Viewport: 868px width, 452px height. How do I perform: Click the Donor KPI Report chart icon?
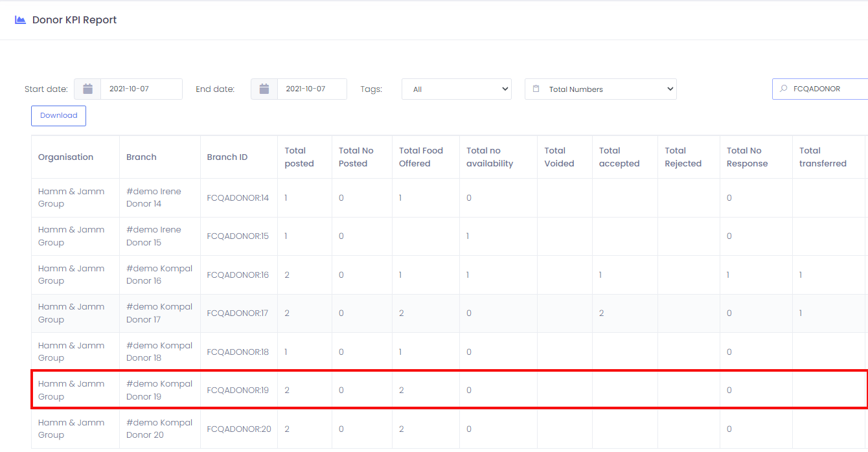[20, 20]
